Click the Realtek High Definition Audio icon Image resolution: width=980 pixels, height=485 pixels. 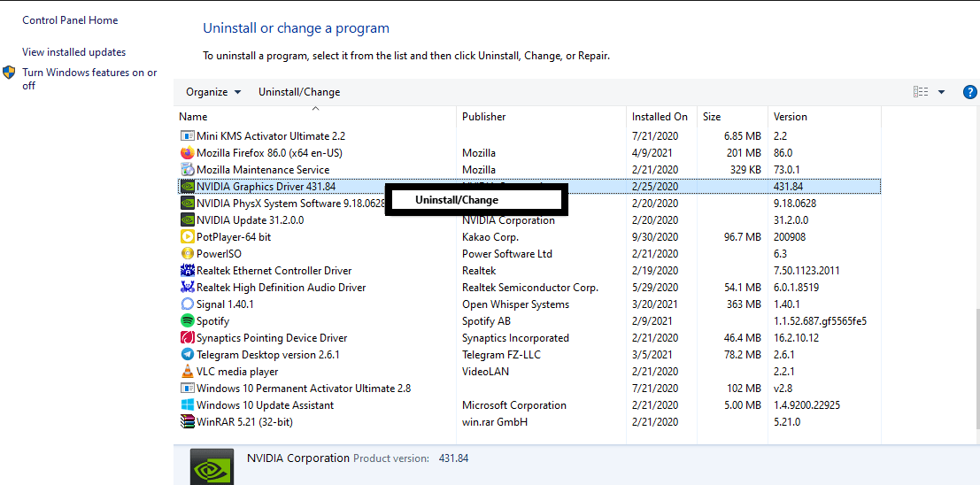[188, 288]
